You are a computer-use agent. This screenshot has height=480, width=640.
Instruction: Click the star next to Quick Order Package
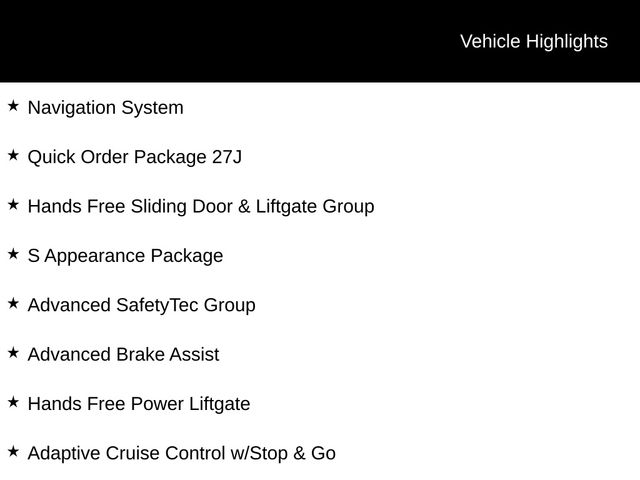click(x=13, y=155)
